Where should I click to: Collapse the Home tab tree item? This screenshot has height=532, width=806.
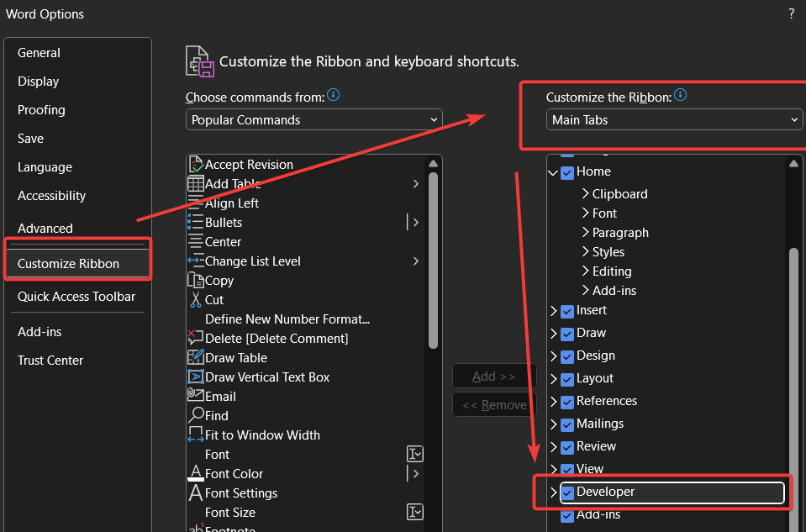point(551,171)
